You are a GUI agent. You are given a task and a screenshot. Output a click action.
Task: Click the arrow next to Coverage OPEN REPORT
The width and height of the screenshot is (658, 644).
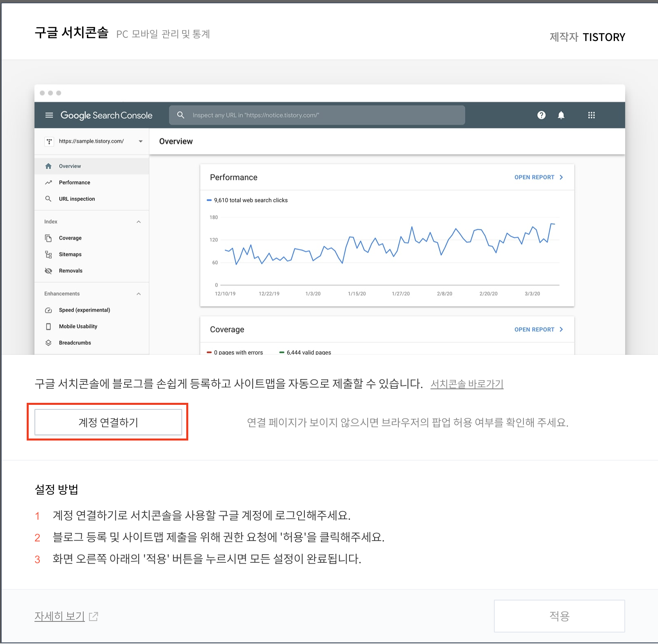pos(561,329)
